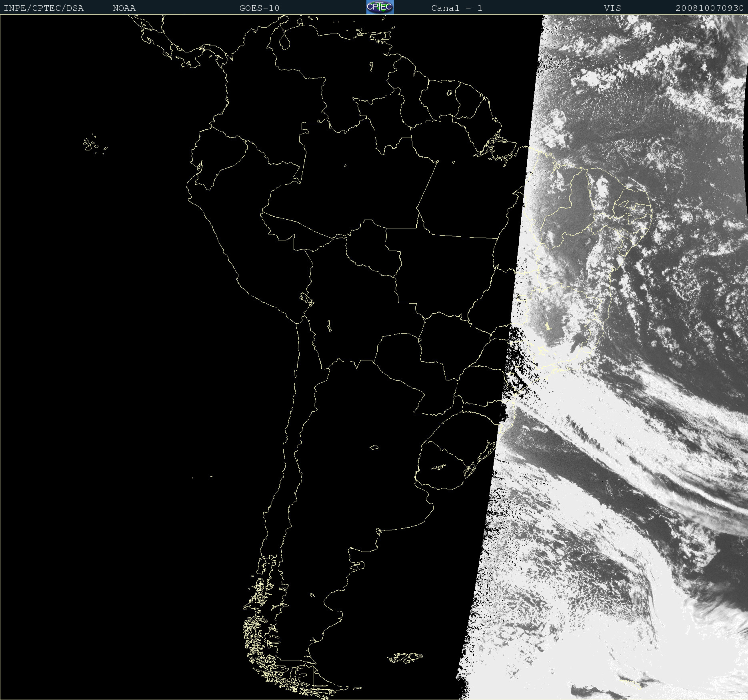Click the timestamp 200810070930
Image resolution: width=748 pixels, height=700 pixels.
coord(710,8)
